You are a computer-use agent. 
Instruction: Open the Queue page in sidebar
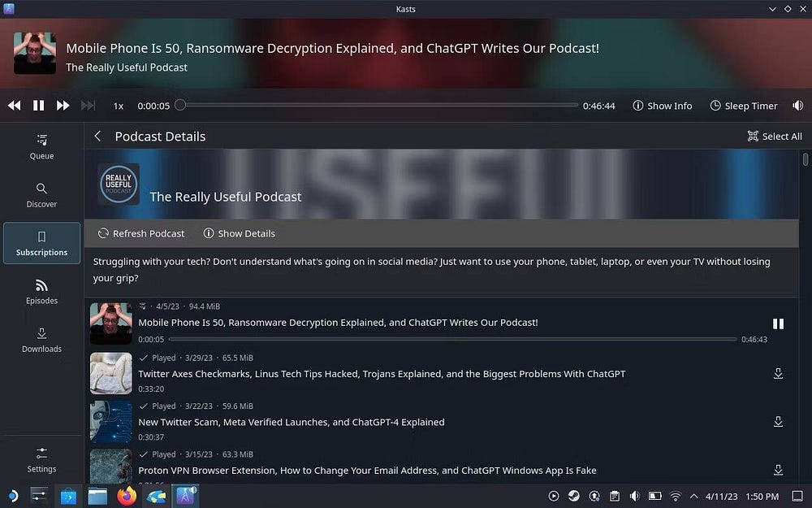click(41, 146)
